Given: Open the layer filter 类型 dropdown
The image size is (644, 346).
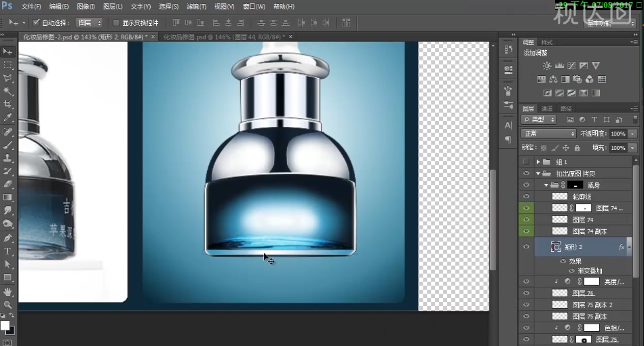Looking at the screenshot, I should [539, 119].
